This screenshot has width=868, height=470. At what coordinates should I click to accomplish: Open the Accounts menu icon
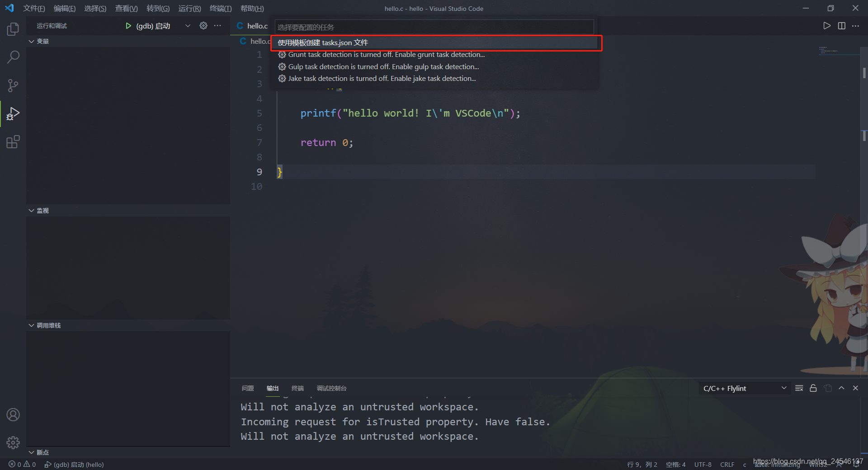tap(13, 414)
